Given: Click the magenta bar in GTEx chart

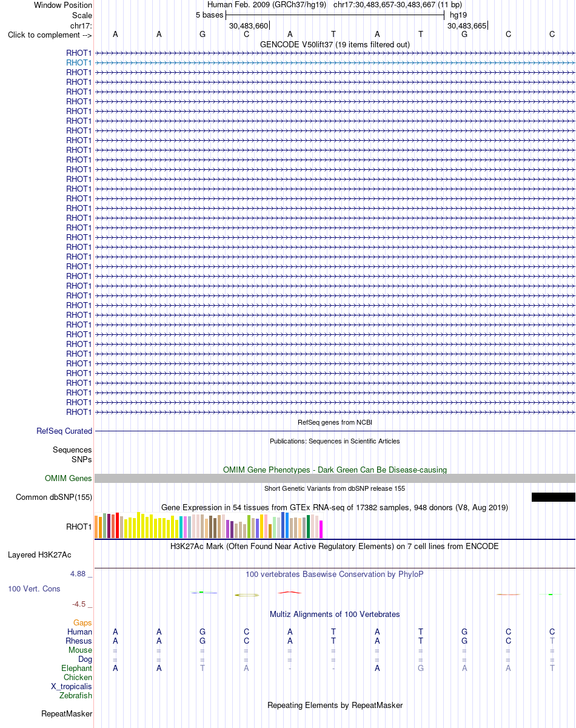Looking at the screenshot, I should [x=321, y=529].
